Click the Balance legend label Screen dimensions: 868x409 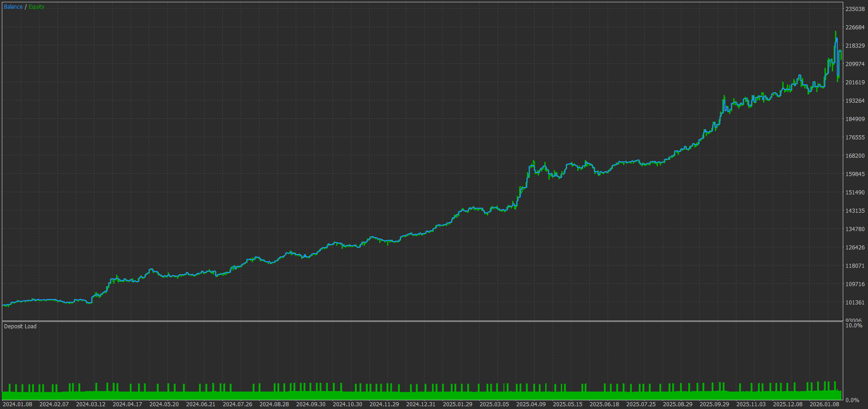click(x=13, y=7)
